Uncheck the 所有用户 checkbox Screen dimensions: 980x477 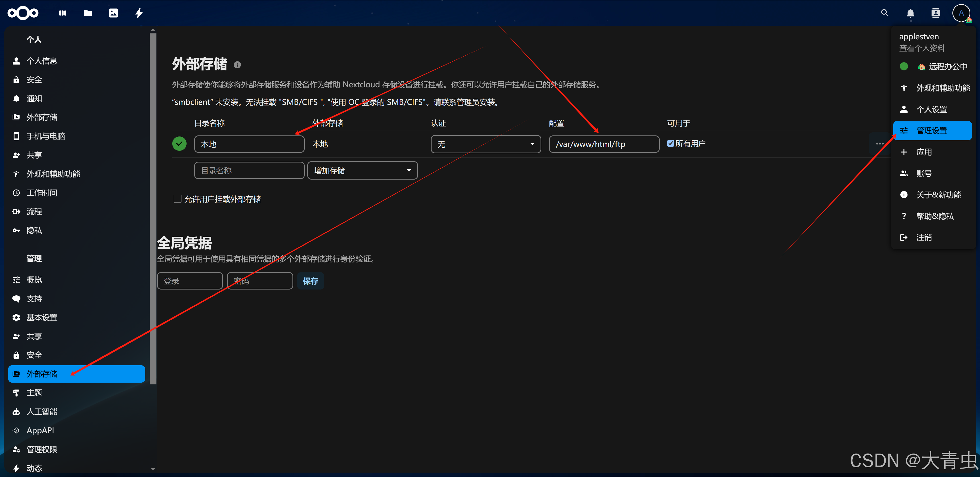point(670,143)
